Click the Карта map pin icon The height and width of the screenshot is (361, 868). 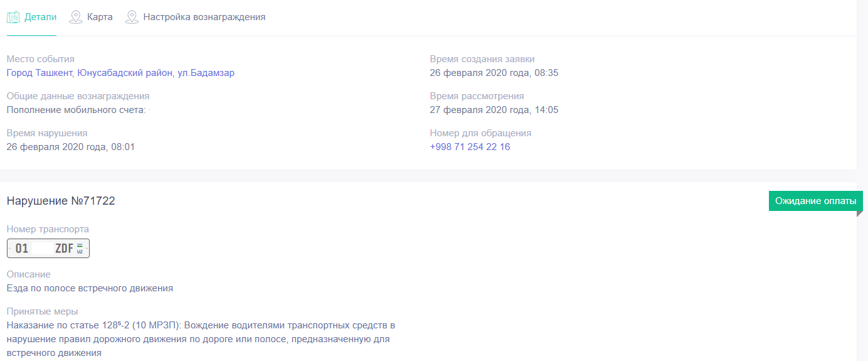click(76, 17)
